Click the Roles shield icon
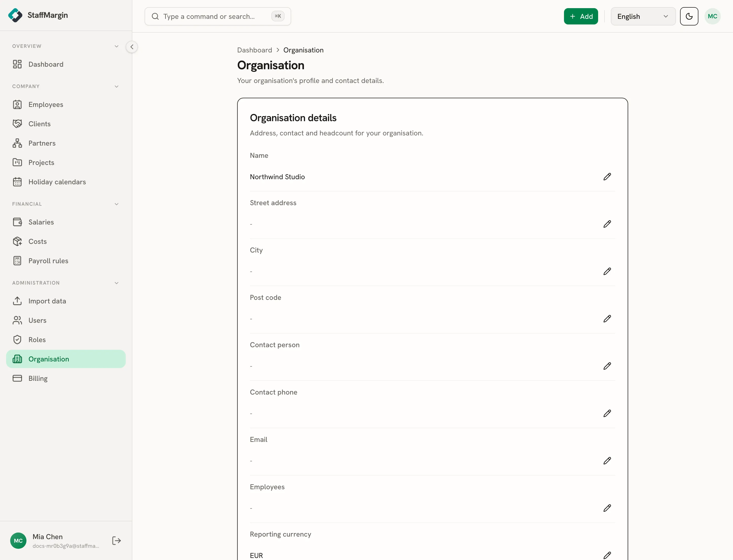733x560 pixels. click(17, 340)
